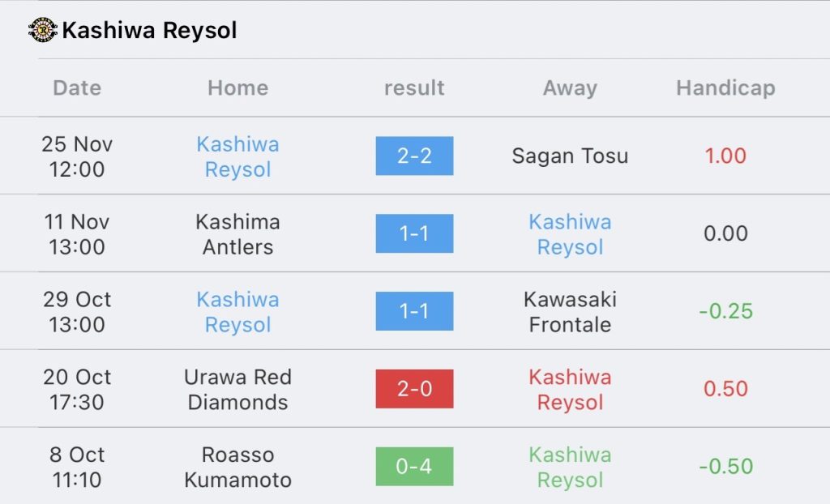The image size is (830, 504).
Task: Open the Sagan Tosu team link
Action: tap(570, 156)
